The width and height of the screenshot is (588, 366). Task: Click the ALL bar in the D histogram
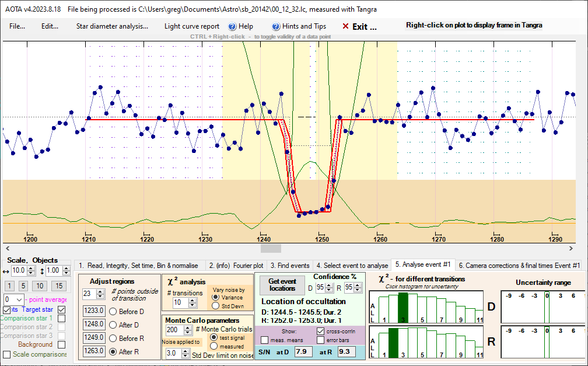pos(383,310)
